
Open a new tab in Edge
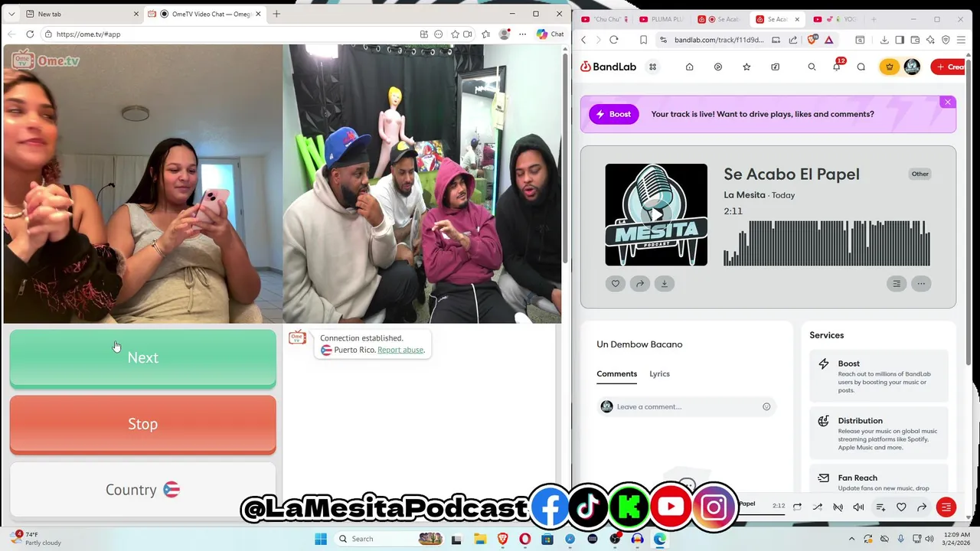[276, 14]
